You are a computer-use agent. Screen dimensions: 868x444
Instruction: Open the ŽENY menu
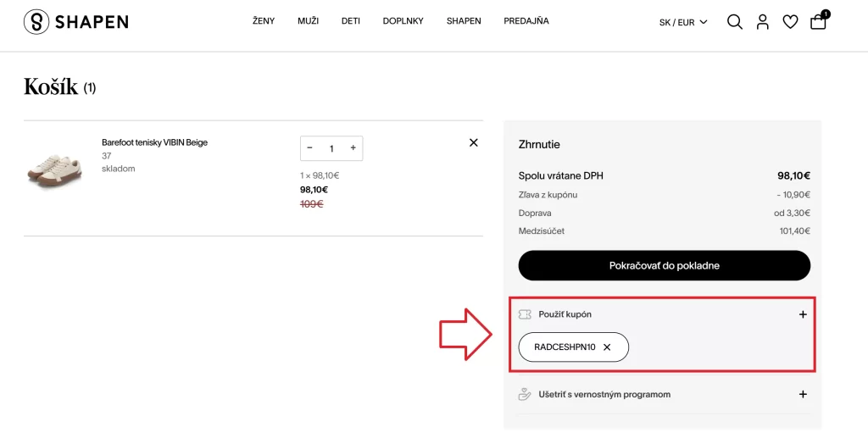(264, 21)
